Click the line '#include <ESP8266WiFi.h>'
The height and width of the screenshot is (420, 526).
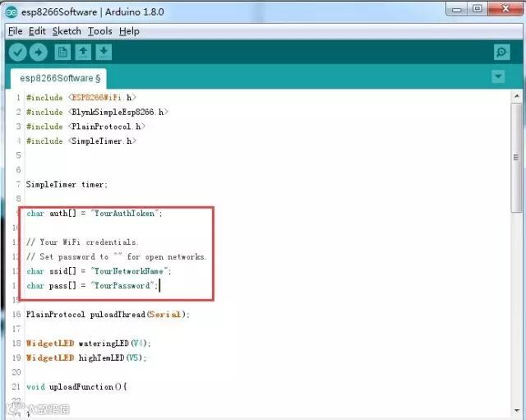[81, 98]
